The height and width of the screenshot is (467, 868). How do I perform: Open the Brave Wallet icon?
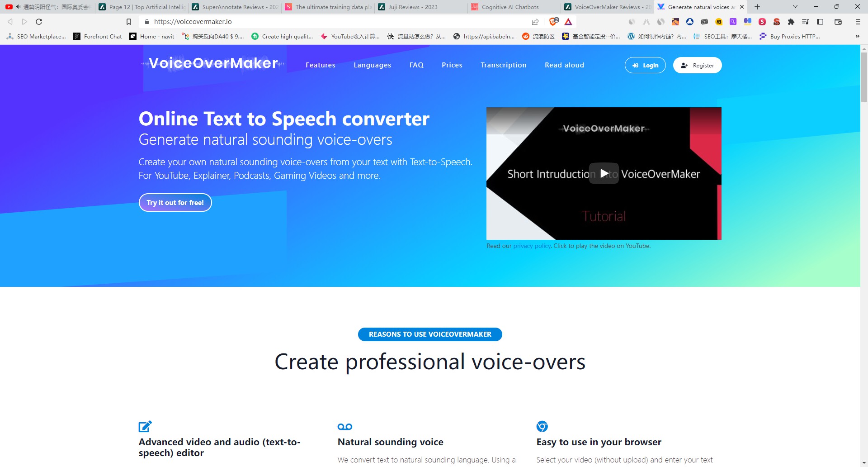click(838, 22)
